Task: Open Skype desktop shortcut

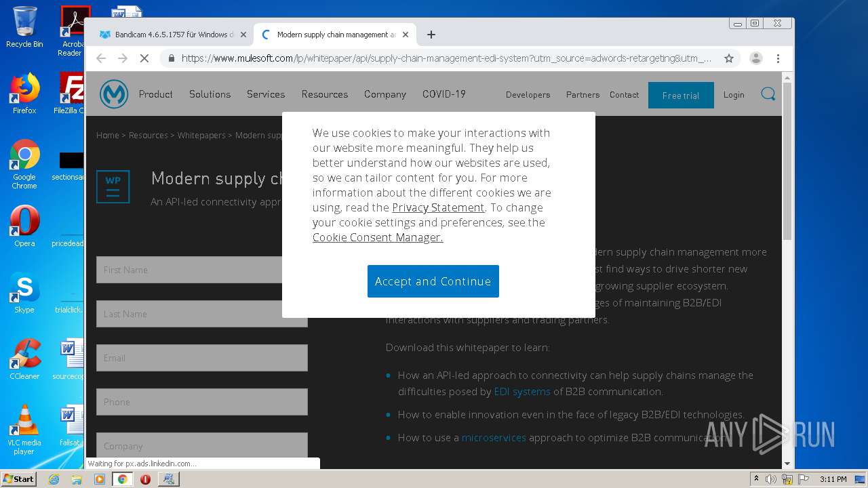Action: (x=24, y=293)
